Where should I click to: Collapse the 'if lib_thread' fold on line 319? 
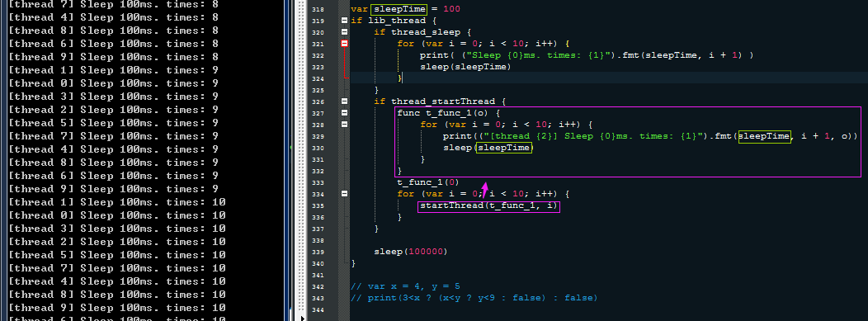coord(344,21)
